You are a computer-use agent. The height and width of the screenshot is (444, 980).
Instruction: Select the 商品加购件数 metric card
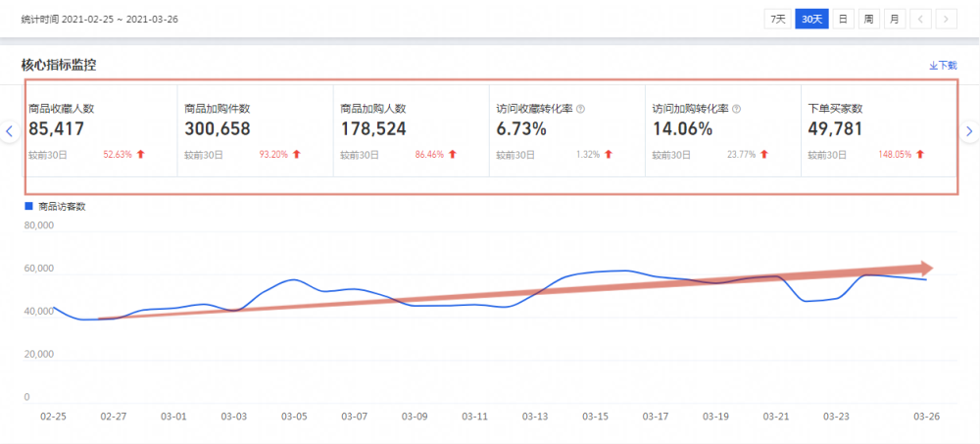(255, 131)
